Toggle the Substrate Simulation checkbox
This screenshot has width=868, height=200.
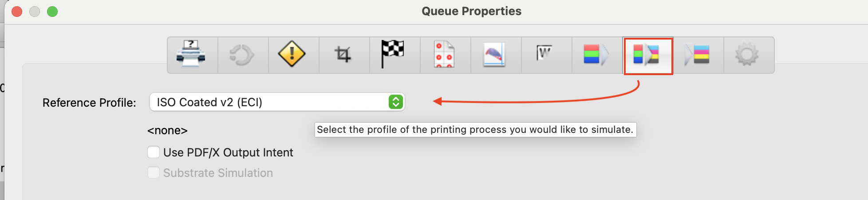[154, 172]
